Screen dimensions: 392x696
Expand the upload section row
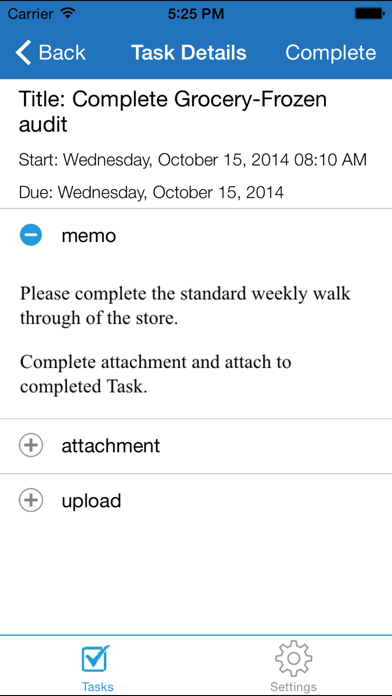point(196,501)
